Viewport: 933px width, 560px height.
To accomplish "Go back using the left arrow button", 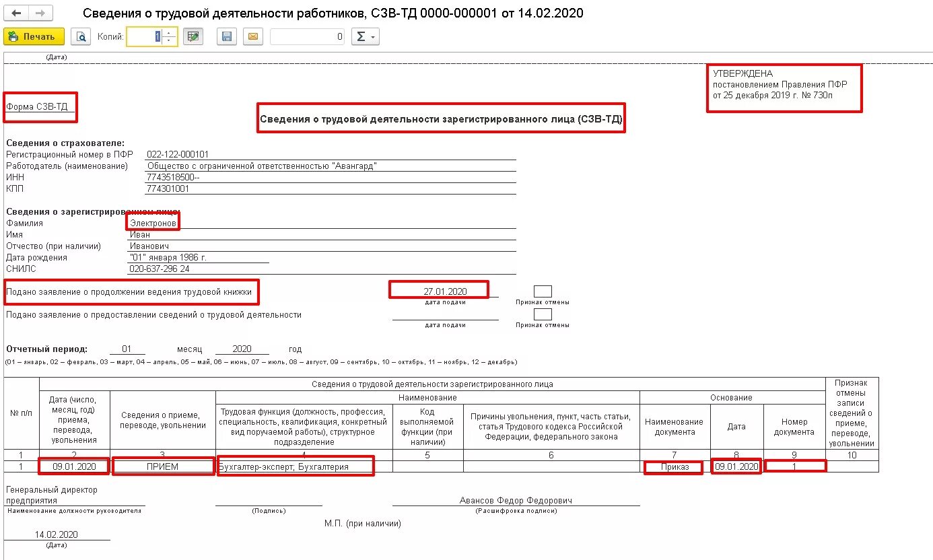I will [x=16, y=13].
